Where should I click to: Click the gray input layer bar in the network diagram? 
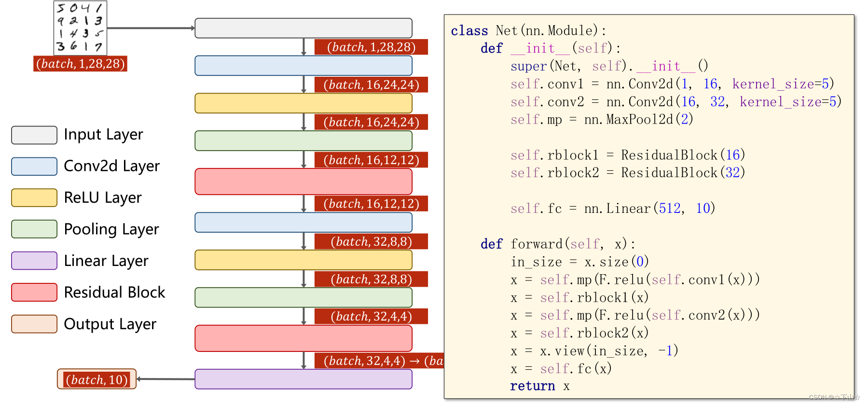[303, 28]
